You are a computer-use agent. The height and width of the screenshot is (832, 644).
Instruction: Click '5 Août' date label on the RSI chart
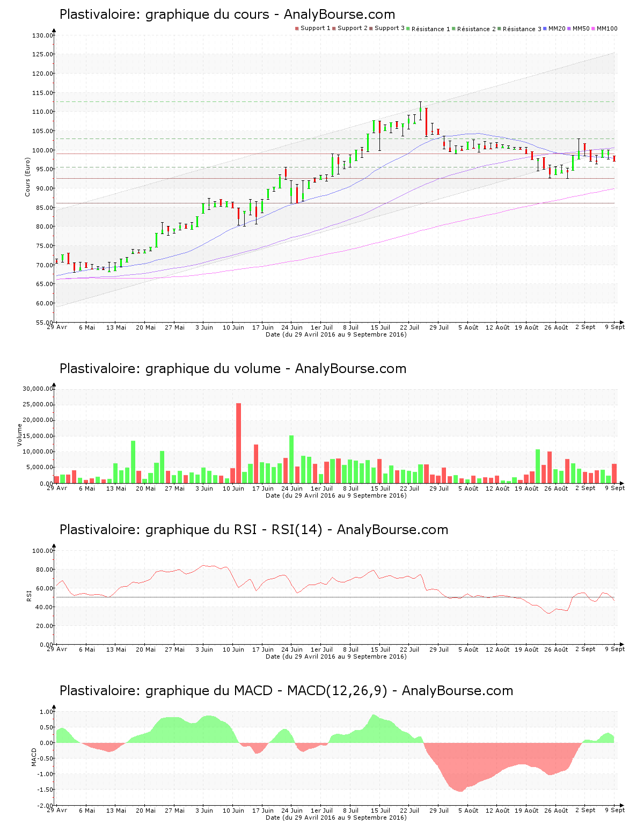click(x=469, y=649)
